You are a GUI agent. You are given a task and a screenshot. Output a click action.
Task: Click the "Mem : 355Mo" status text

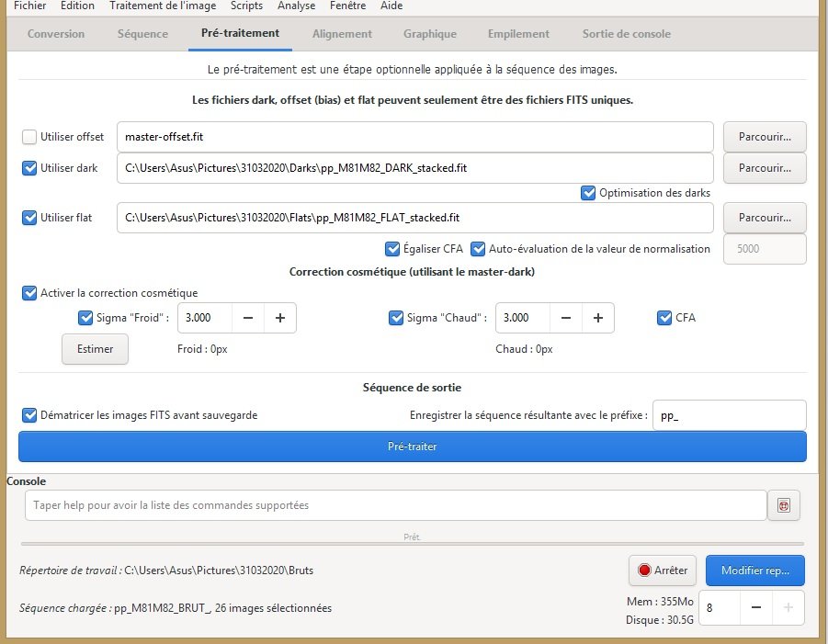pyautogui.click(x=660, y=602)
